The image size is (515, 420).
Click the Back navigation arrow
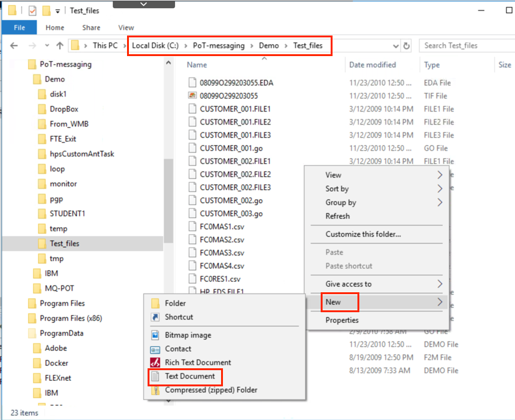point(14,45)
